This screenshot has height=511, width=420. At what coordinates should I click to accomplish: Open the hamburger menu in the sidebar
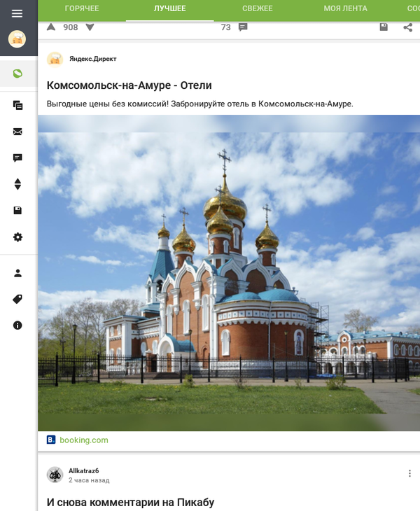(17, 13)
